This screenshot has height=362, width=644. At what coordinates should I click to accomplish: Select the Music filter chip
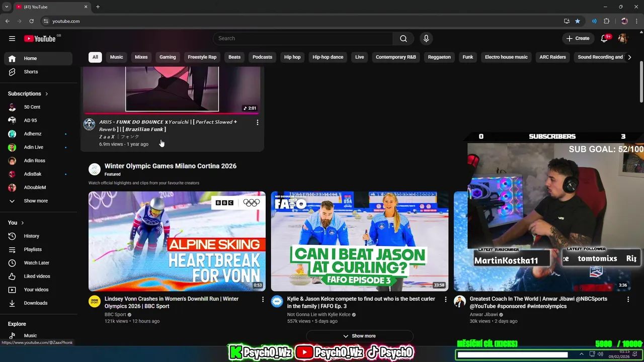tap(117, 57)
